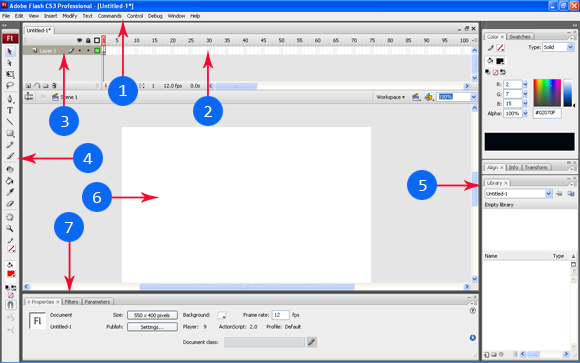
Task: Open the Window menu
Action: coord(176,16)
